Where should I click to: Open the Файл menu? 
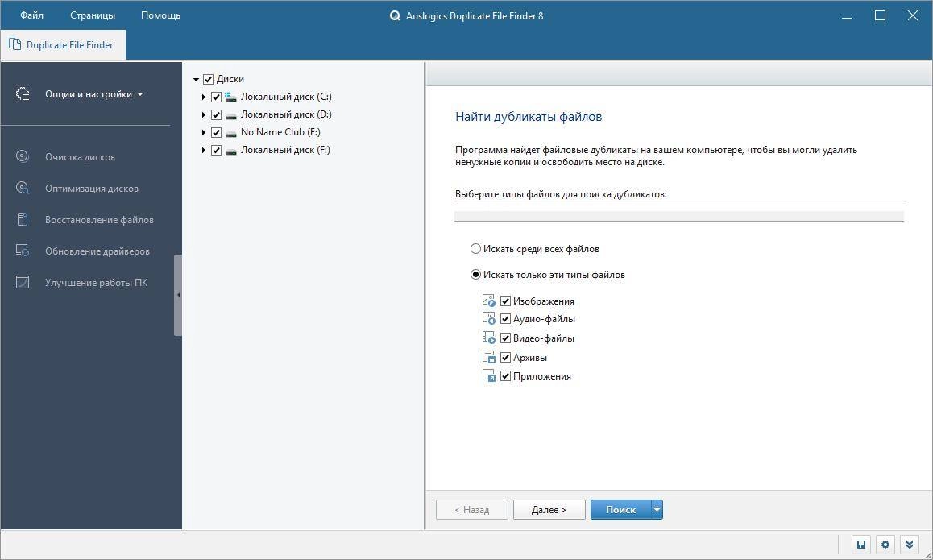point(31,15)
